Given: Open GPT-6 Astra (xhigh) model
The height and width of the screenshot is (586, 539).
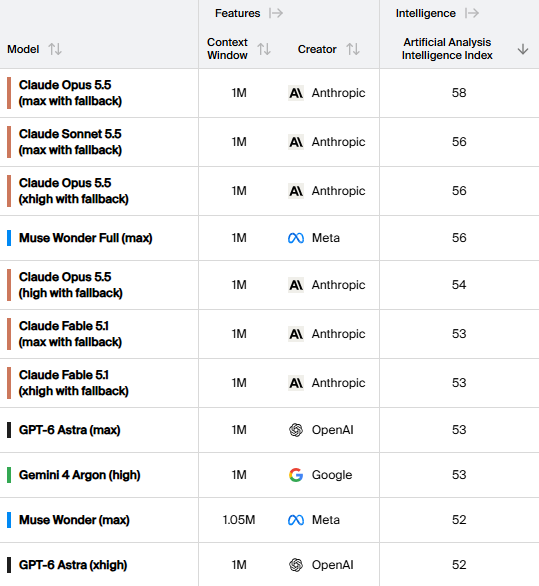Looking at the screenshot, I should pyautogui.click(x=73, y=565).
